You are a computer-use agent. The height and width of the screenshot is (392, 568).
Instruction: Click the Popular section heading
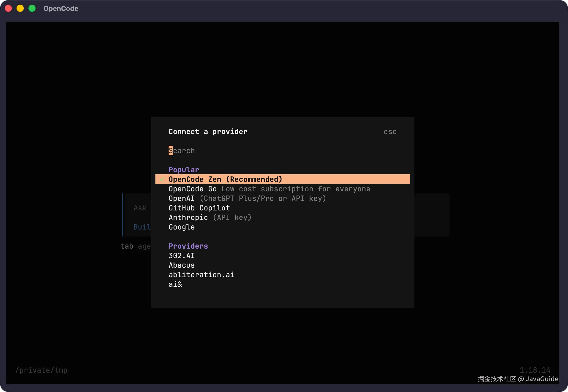[x=184, y=170]
